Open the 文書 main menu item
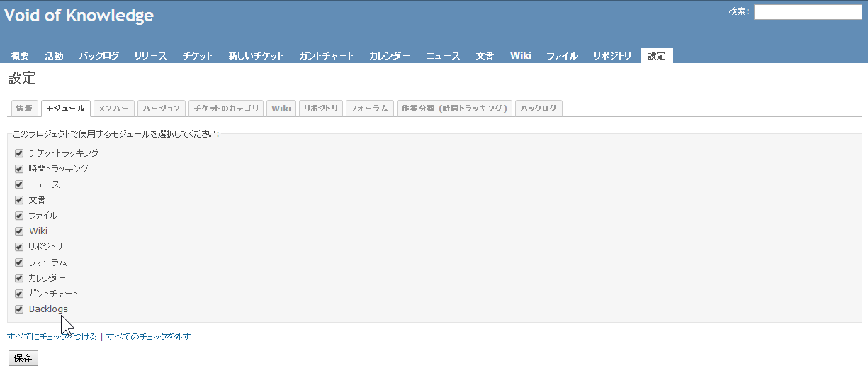 [x=485, y=56]
